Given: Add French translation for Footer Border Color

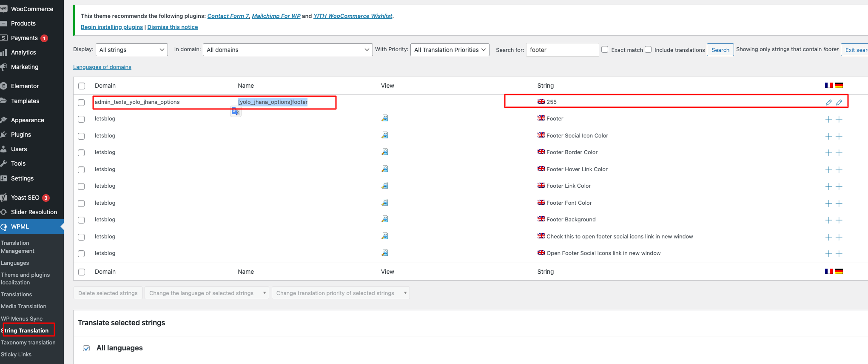Looking at the screenshot, I should click(x=828, y=153).
